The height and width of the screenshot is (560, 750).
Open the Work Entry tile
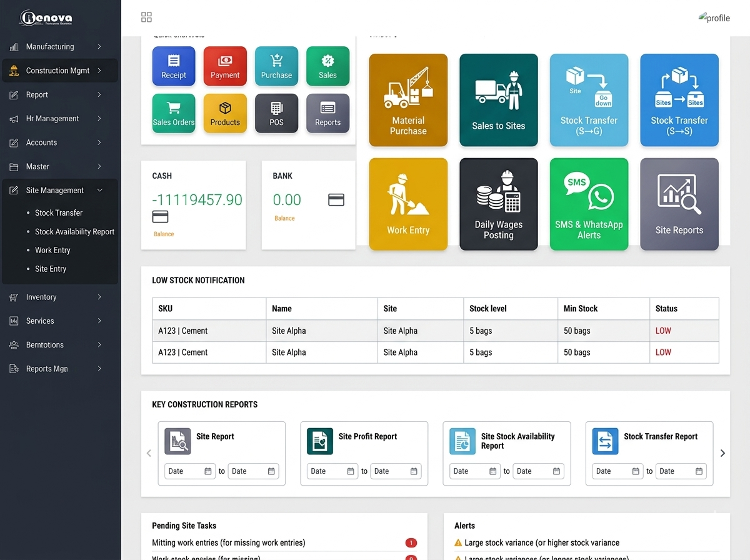coord(408,204)
